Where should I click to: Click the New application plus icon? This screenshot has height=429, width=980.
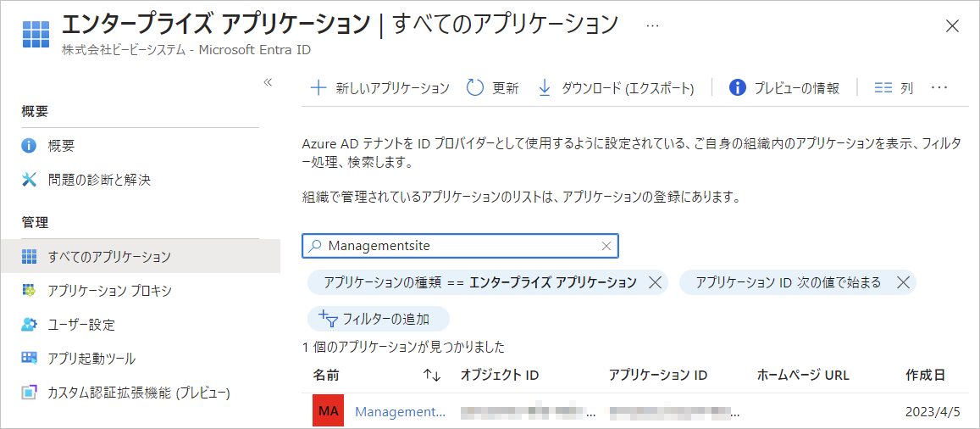[318, 88]
